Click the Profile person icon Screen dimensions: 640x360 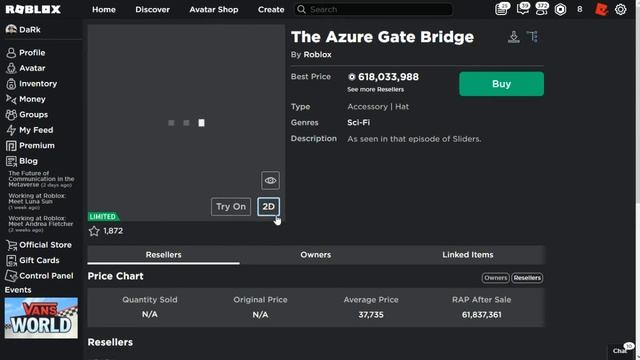(x=11, y=53)
